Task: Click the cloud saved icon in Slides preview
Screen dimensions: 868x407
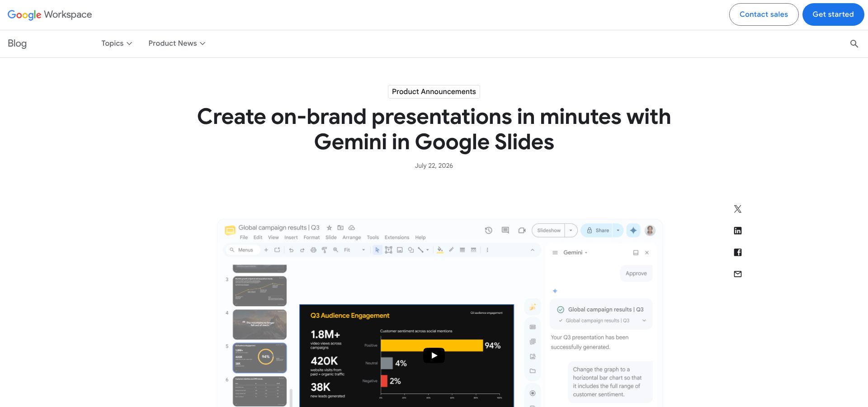Action: [x=352, y=228]
